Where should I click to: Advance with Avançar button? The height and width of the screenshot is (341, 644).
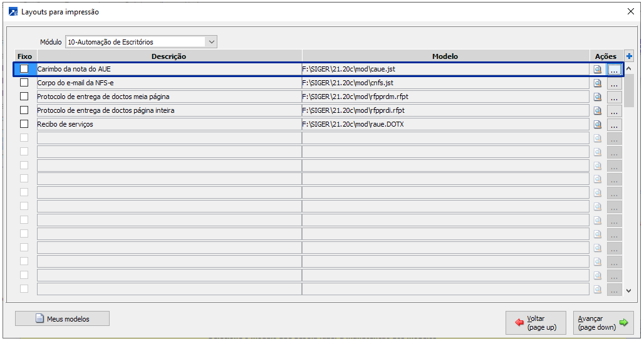[x=603, y=323]
